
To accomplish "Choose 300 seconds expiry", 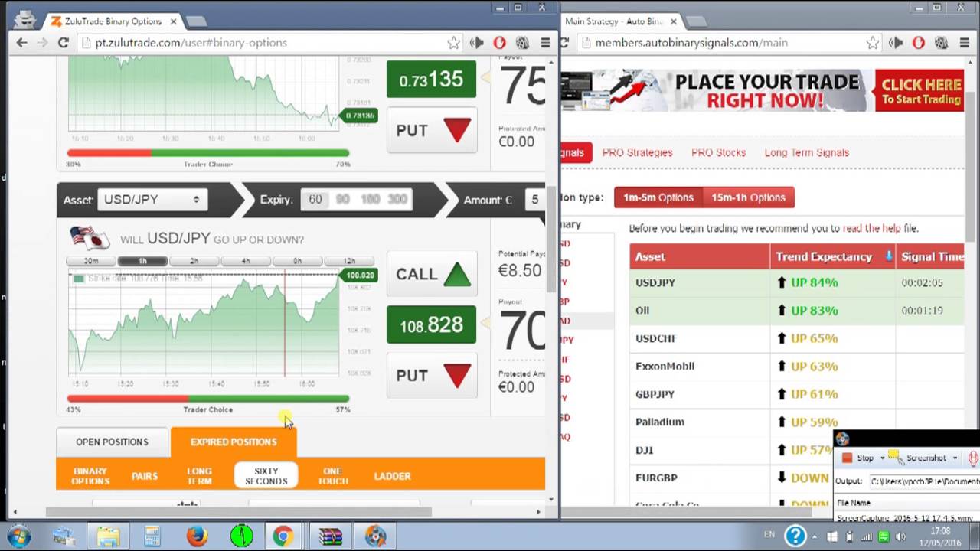I will [397, 199].
